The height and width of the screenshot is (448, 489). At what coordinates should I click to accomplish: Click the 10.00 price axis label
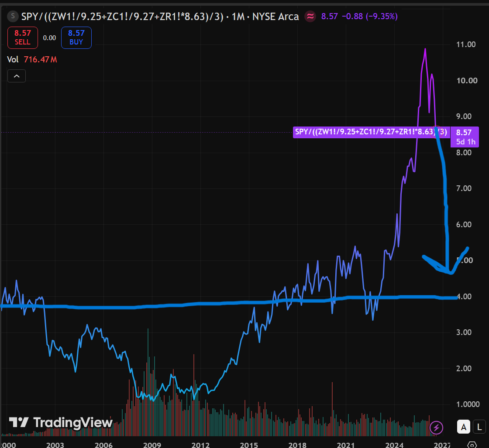coord(467,81)
